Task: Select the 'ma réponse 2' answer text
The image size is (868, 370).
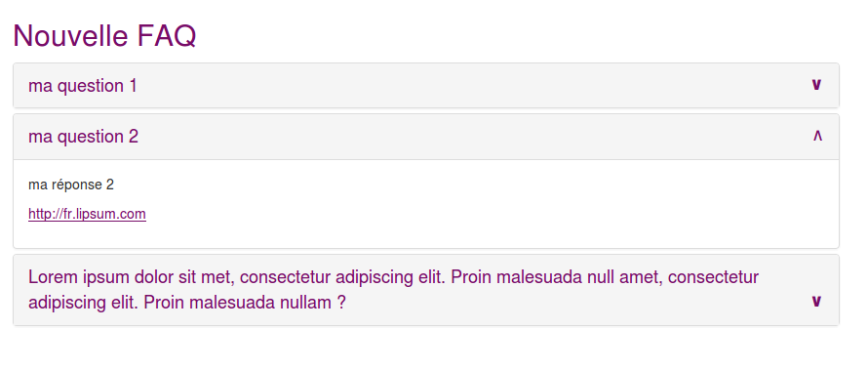Action: point(71,185)
